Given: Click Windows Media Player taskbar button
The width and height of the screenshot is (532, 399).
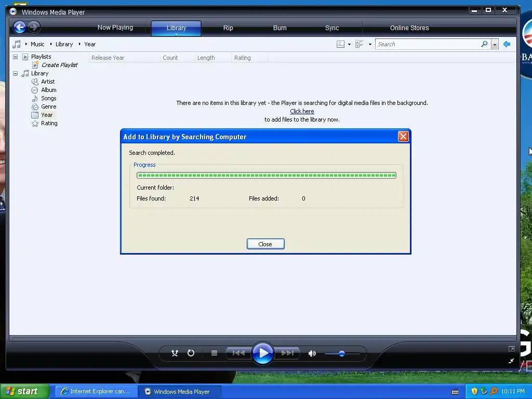Looking at the screenshot, I should (x=180, y=392).
